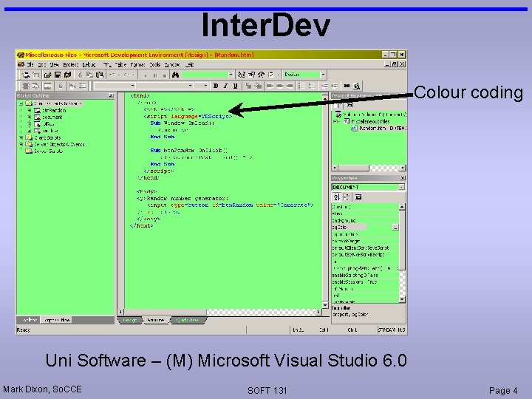532x399 pixels.
Task: Open the Find text combo box dropdown
Action: coord(231,75)
